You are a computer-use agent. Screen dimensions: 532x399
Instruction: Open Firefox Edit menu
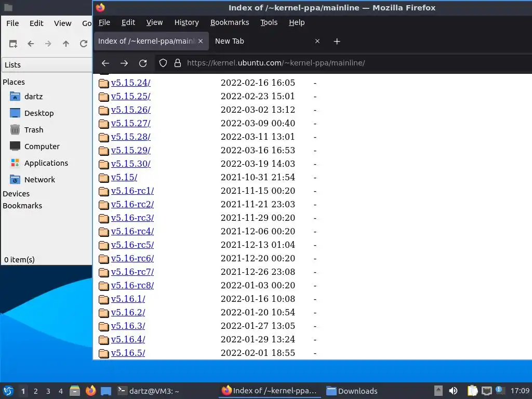click(x=128, y=22)
